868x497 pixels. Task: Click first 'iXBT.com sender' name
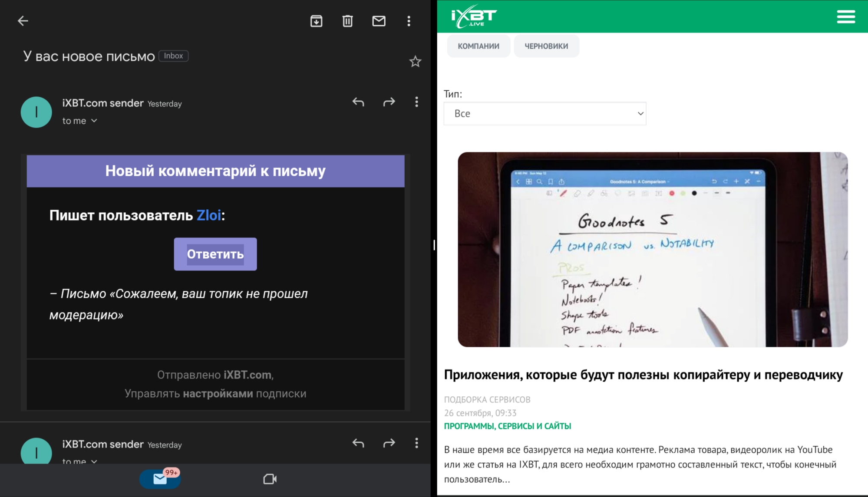coord(103,103)
